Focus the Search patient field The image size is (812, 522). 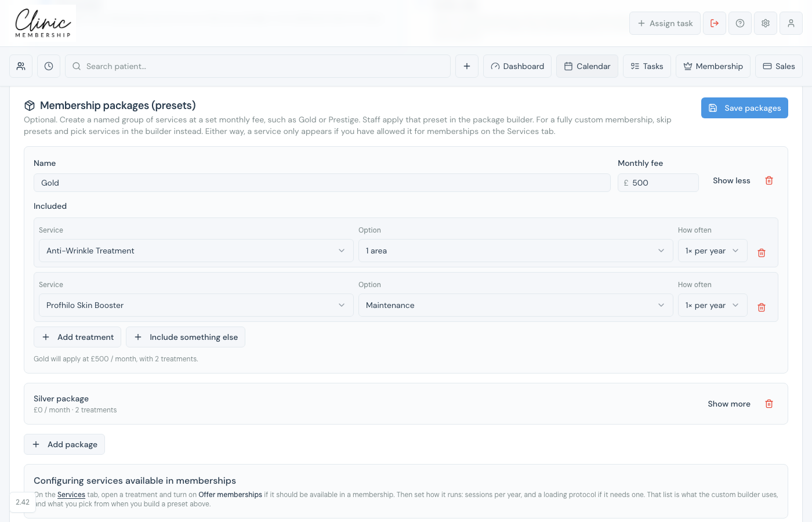[x=258, y=66]
